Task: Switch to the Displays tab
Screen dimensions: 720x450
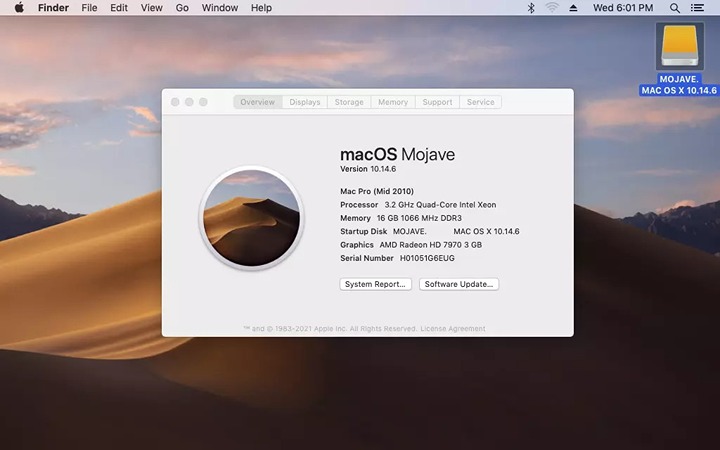Action: pos(305,102)
